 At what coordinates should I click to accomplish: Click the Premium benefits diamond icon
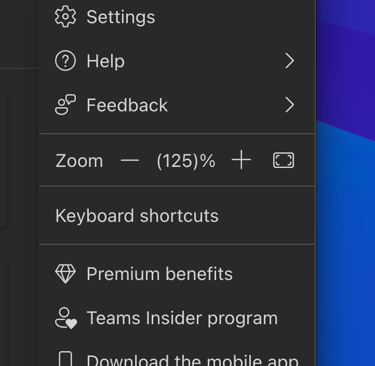[65, 274]
